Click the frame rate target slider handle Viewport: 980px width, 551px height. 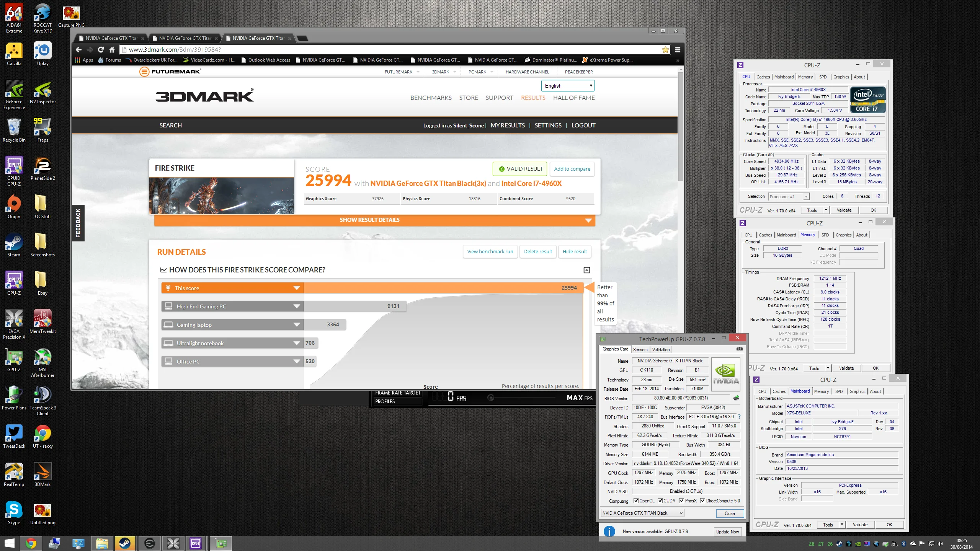[x=490, y=398]
